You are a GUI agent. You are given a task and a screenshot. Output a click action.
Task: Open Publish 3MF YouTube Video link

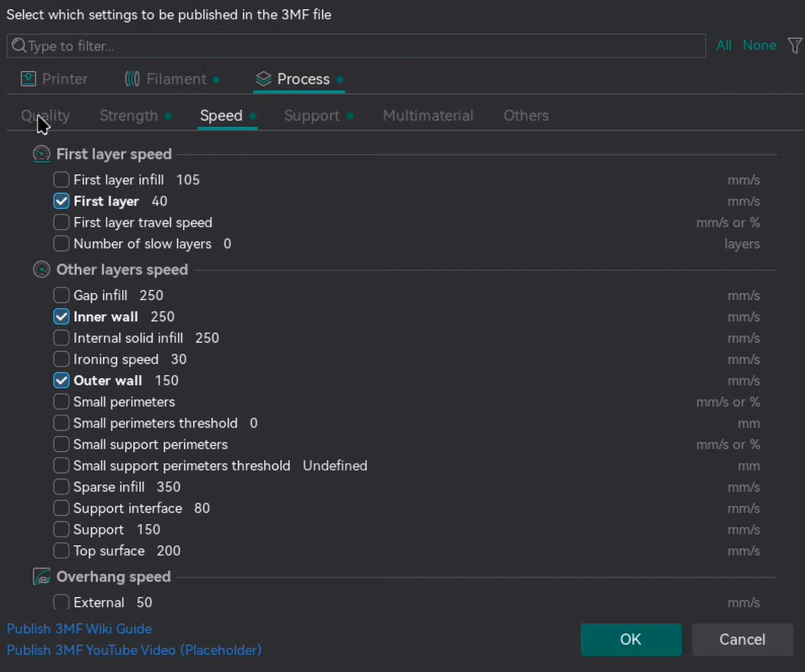point(134,650)
